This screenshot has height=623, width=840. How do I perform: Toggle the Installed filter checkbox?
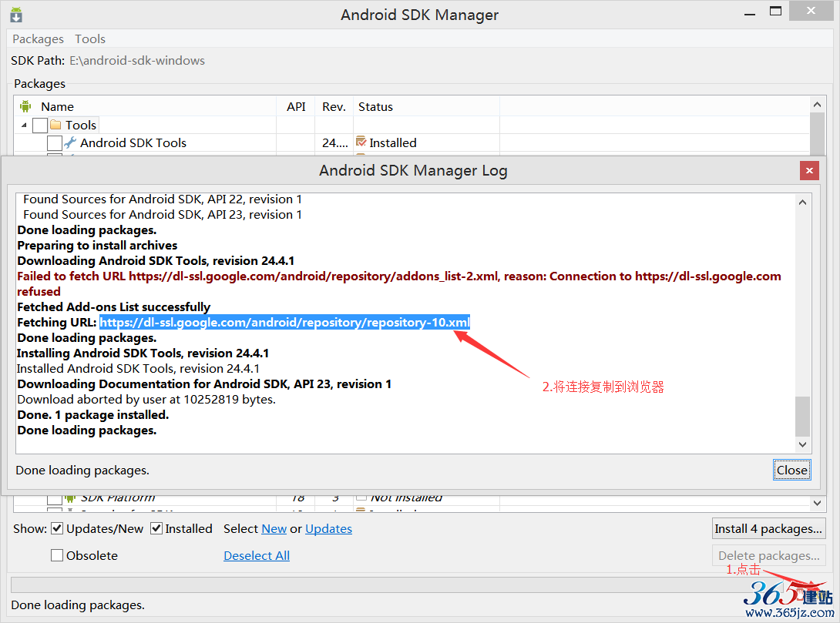pyautogui.click(x=156, y=529)
